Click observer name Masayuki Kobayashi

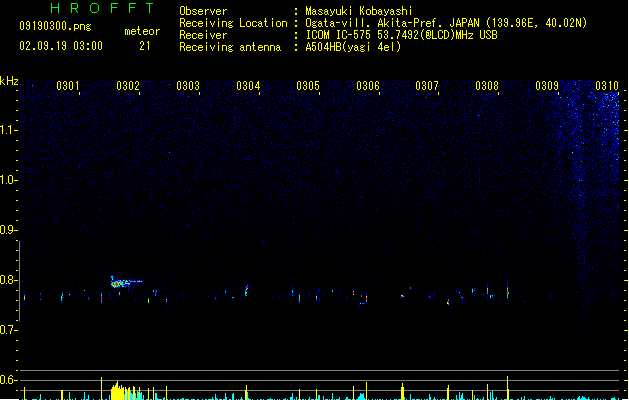359,11
